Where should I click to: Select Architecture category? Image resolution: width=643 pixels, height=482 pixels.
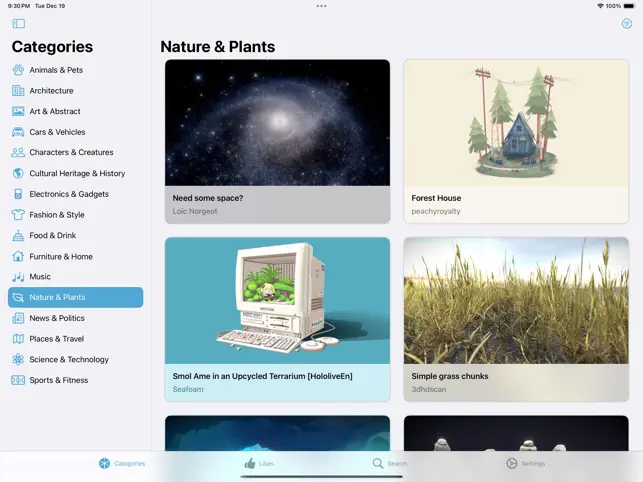click(75, 91)
